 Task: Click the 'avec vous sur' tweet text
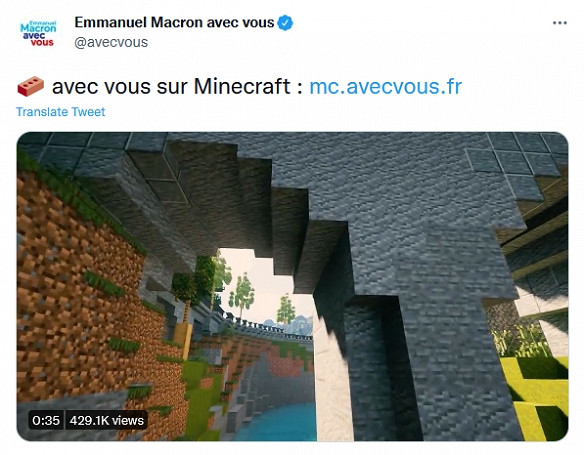click(121, 86)
